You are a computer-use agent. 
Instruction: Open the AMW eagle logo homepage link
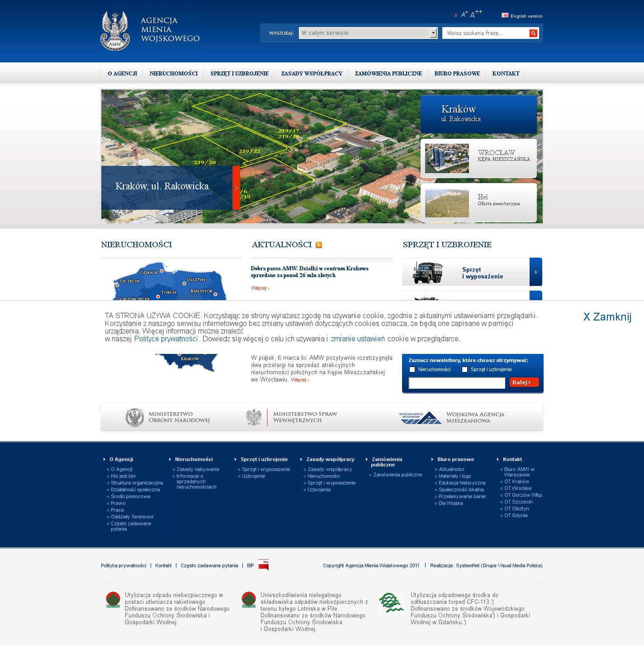[x=115, y=31]
